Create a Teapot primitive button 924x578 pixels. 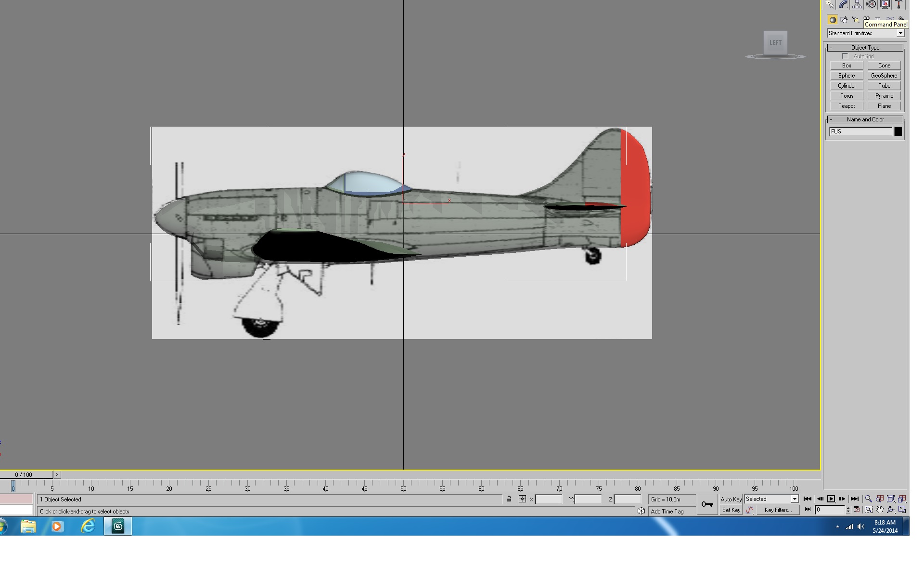pyautogui.click(x=847, y=106)
